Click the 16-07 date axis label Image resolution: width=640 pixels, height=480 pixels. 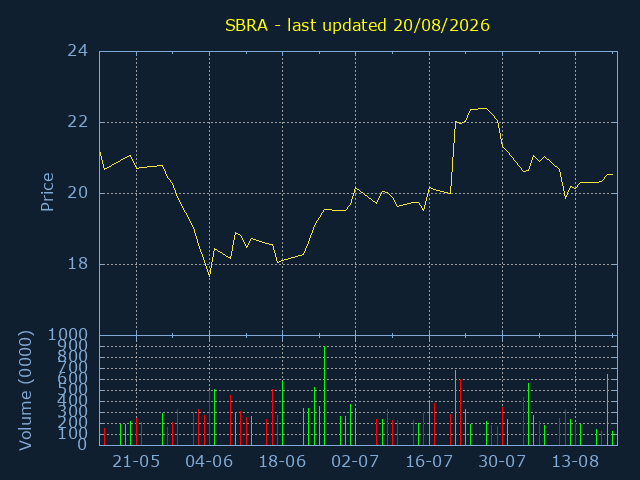[x=429, y=462]
